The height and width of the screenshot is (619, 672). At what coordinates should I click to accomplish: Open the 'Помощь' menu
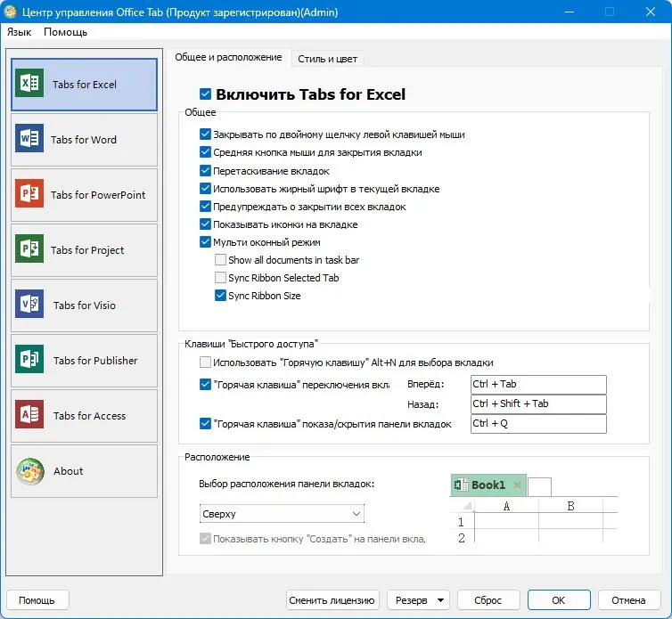click(66, 32)
